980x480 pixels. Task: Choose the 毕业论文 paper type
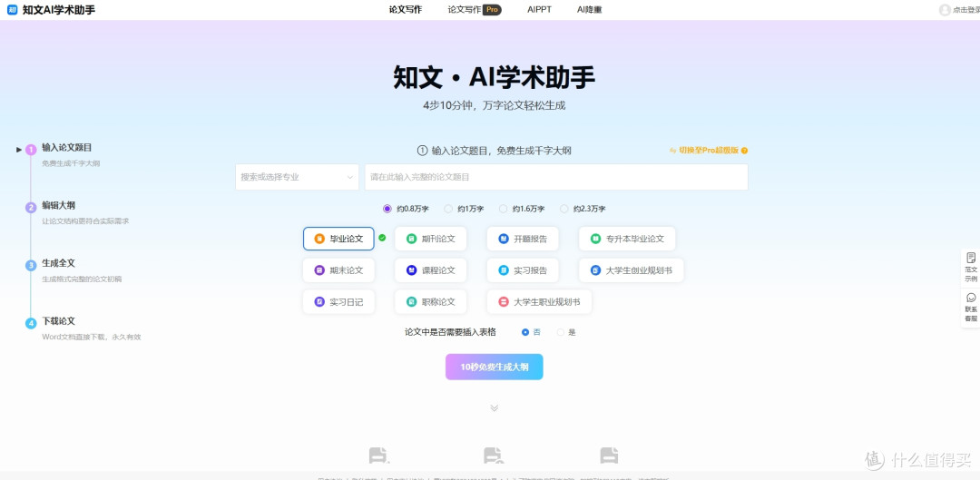(x=338, y=239)
